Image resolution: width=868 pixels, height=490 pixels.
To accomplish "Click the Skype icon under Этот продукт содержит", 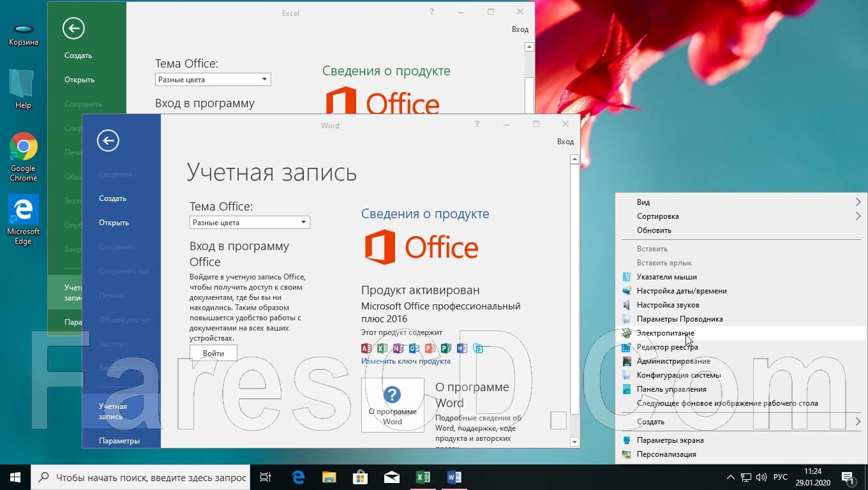I will (x=478, y=348).
